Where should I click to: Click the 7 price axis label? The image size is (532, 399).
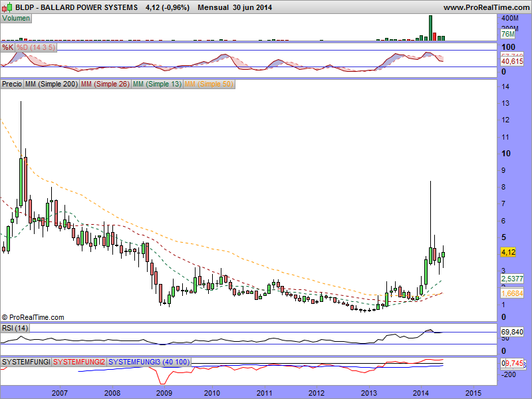tap(503, 203)
